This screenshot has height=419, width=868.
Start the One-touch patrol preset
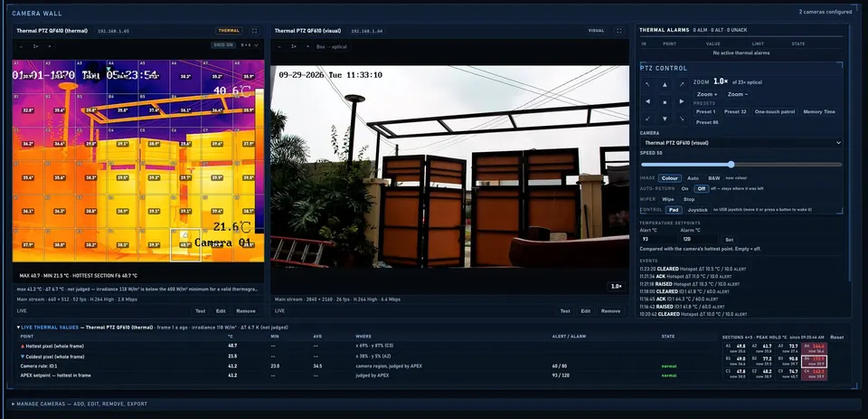click(x=775, y=112)
